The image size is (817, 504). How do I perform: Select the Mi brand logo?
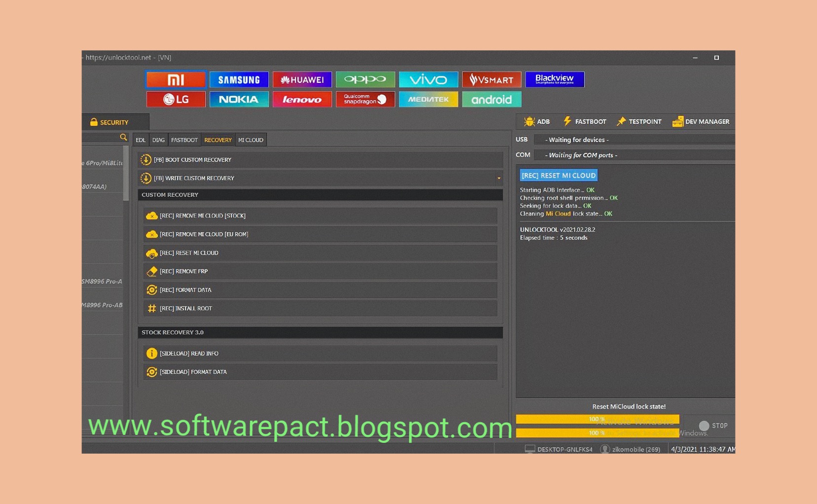click(x=176, y=79)
